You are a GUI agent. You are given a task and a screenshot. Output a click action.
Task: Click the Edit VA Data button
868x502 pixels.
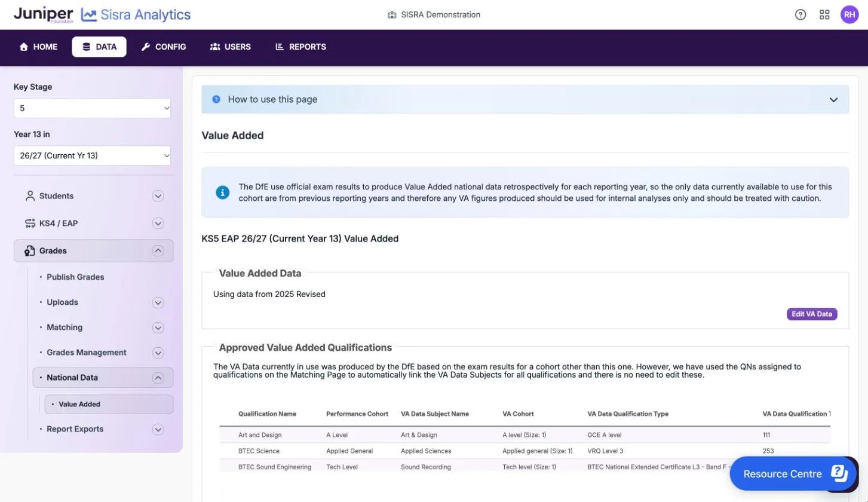[812, 314]
